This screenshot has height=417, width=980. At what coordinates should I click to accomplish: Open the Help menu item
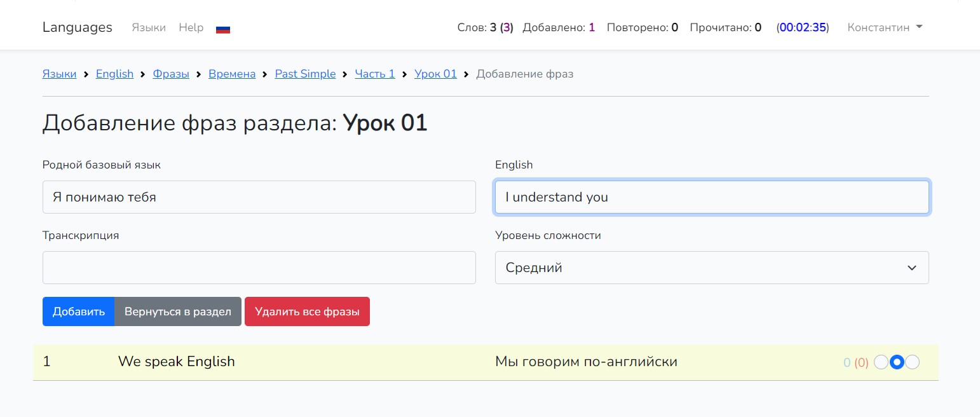tap(191, 27)
